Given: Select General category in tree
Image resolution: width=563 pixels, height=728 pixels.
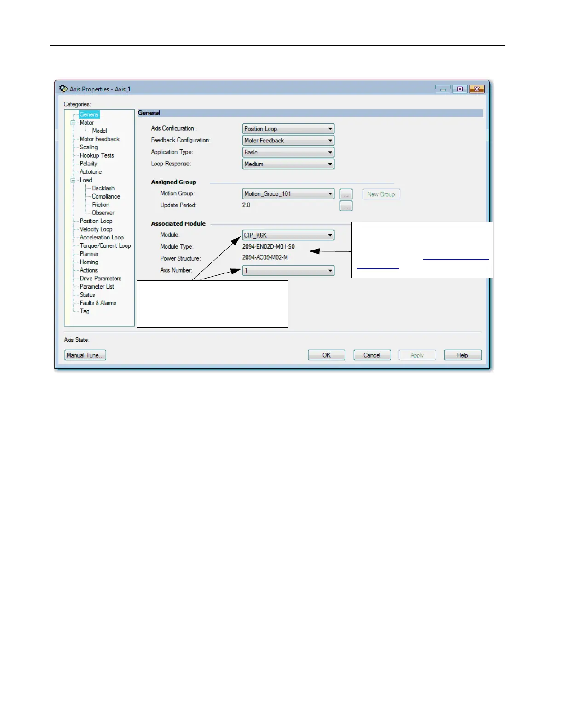Looking at the screenshot, I should (x=89, y=114).
